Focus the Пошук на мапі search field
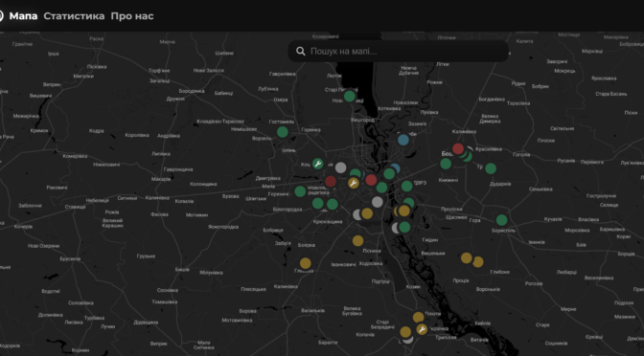Image resolution: width=644 pixels, height=356 pixels. 399,52
